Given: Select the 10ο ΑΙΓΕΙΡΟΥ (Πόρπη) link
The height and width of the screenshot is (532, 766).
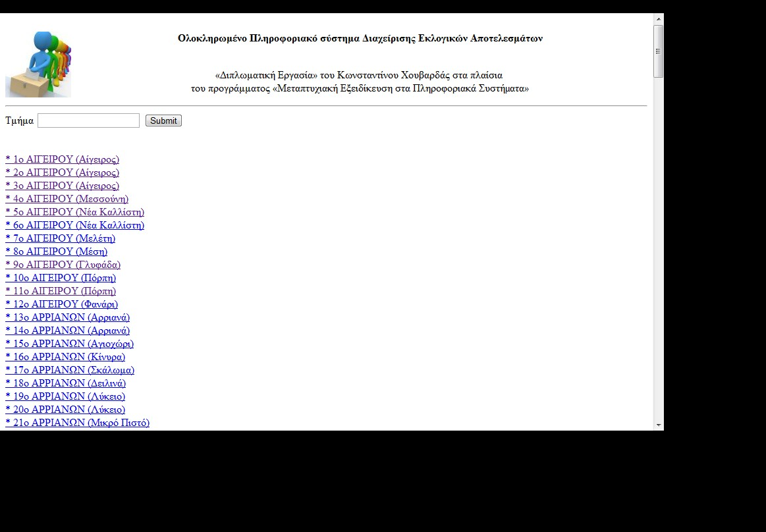Looking at the screenshot, I should 61,278.
